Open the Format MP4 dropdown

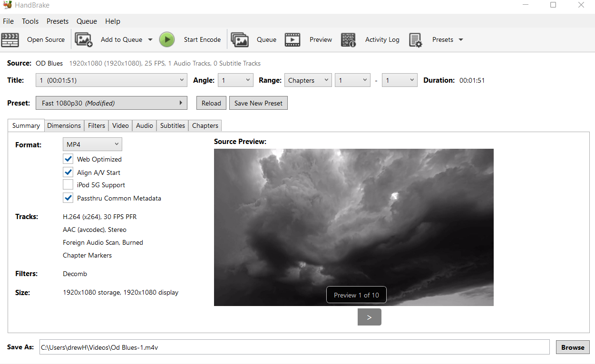tap(92, 144)
